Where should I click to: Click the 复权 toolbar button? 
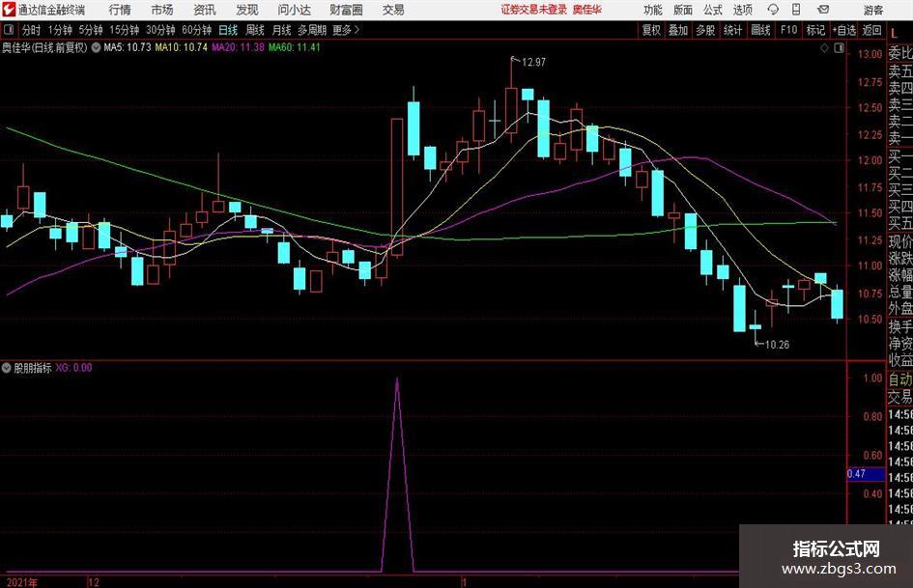pyautogui.click(x=651, y=30)
